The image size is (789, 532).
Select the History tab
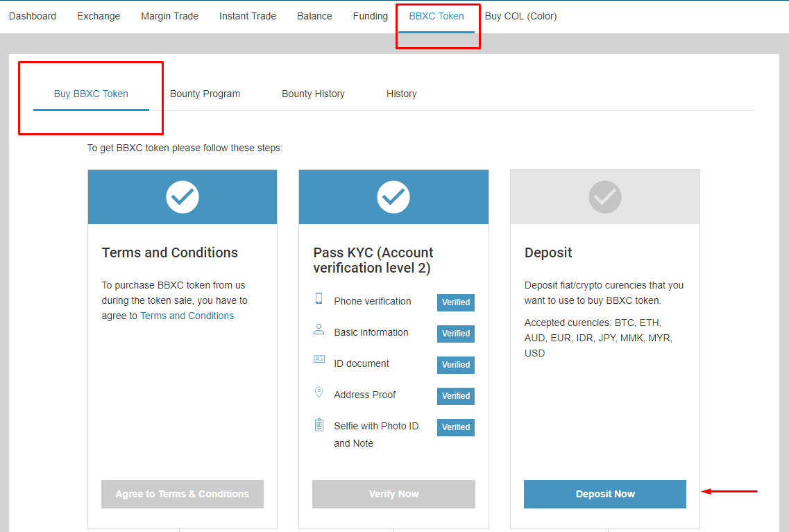pos(401,94)
